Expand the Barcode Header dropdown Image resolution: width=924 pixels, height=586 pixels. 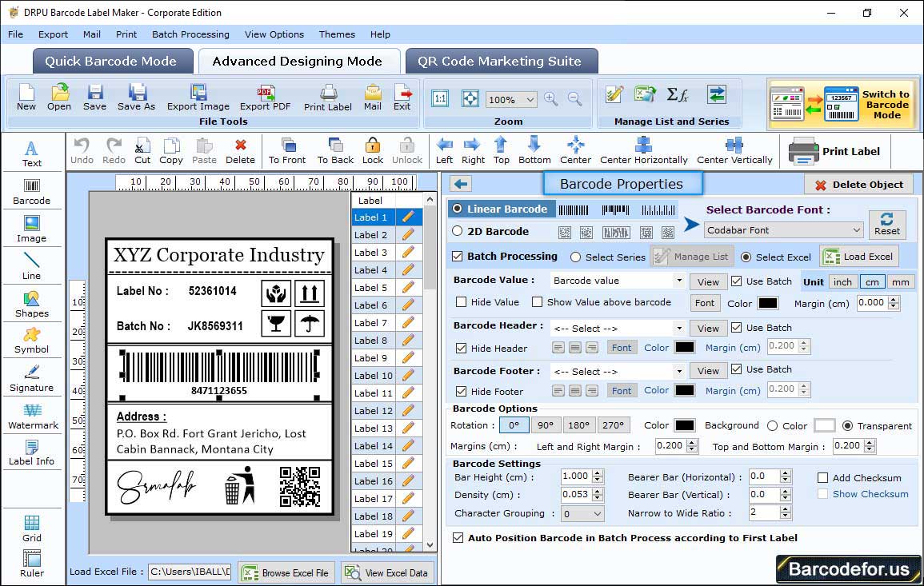pyautogui.click(x=679, y=328)
